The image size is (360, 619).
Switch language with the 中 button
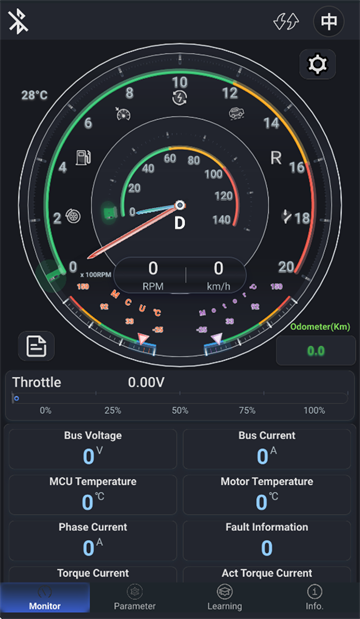328,22
